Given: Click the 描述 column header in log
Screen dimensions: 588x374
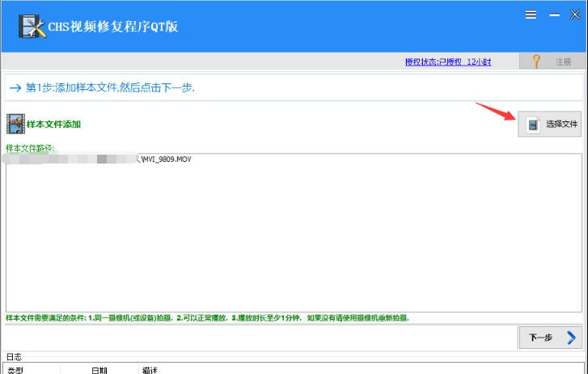Looking at the screenshot, I should pyautogui.click(x=150, y=370).
